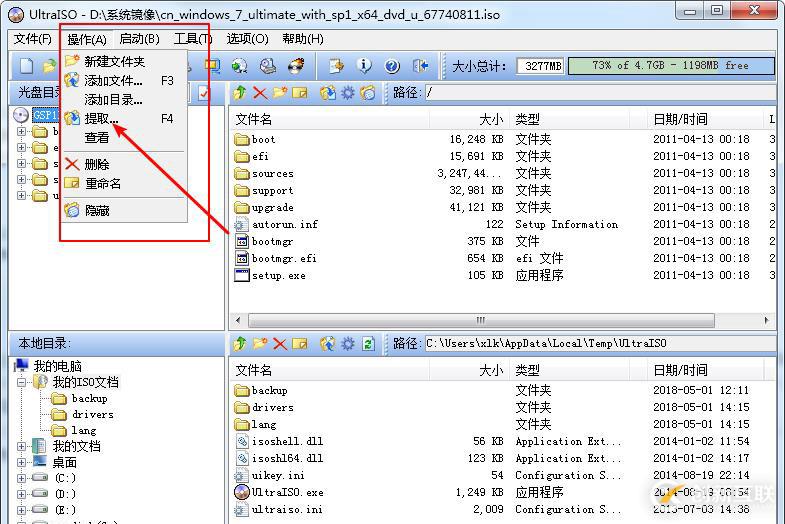Expand the last folder in ISO tree
Viewport: 785px width, 524px height.
[21, 195]
